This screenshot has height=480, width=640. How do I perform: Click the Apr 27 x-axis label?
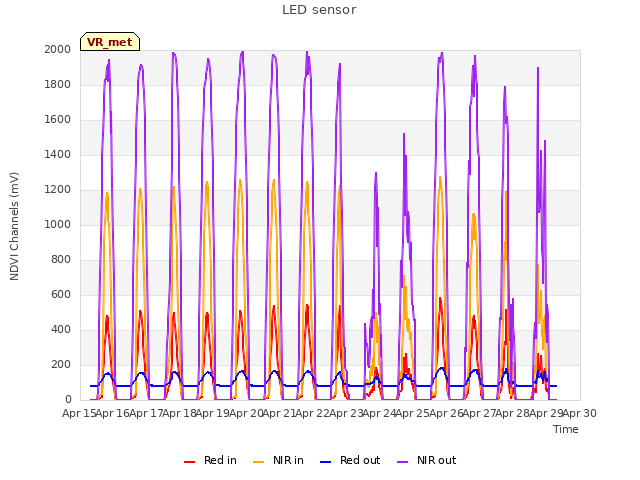(x=479, y=413)
